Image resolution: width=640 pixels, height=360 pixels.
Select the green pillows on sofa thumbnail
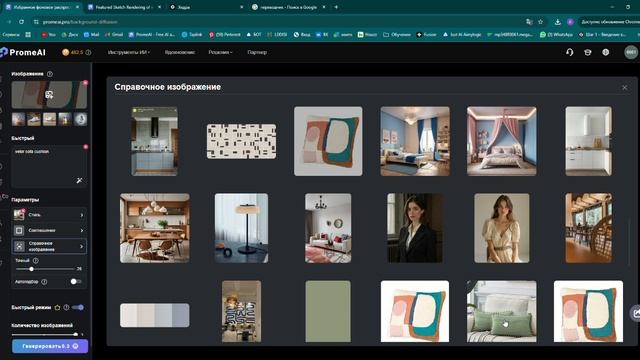pyautogui.click(x=502, y=311)
